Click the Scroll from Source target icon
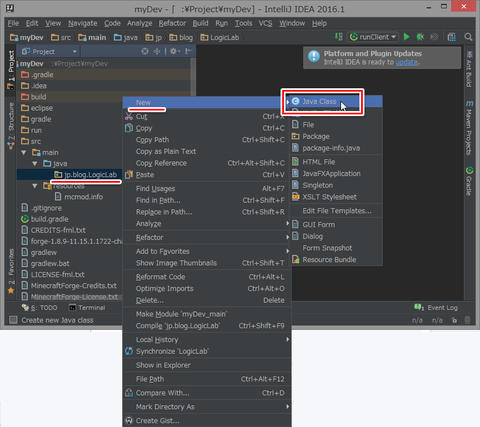The image size is (480, 427). click(x=145, y=51)
